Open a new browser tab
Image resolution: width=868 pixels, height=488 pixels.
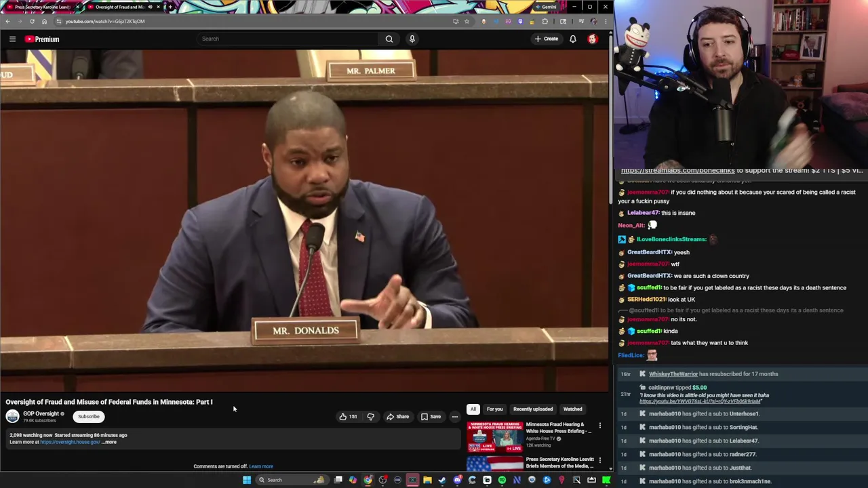[170, 7]
